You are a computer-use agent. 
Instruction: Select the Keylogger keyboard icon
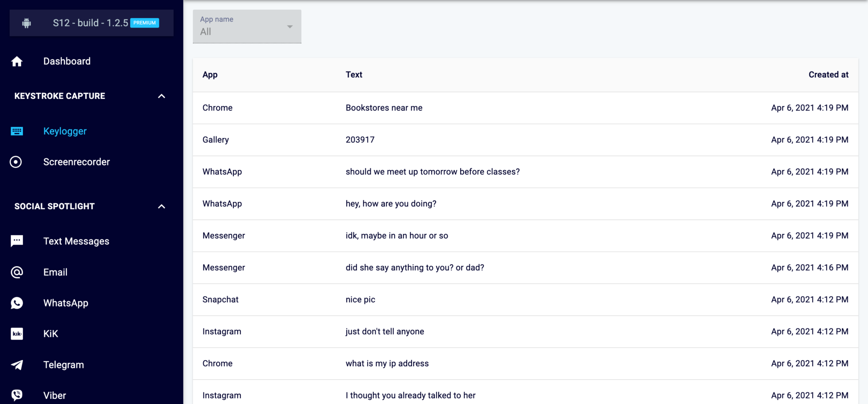(x=17, y=131)
